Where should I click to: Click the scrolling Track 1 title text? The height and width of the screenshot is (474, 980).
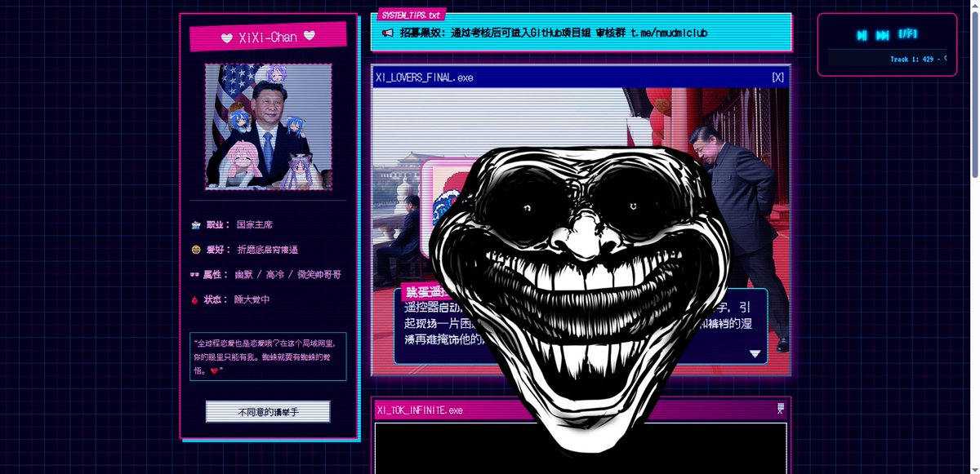click(918, 59)
